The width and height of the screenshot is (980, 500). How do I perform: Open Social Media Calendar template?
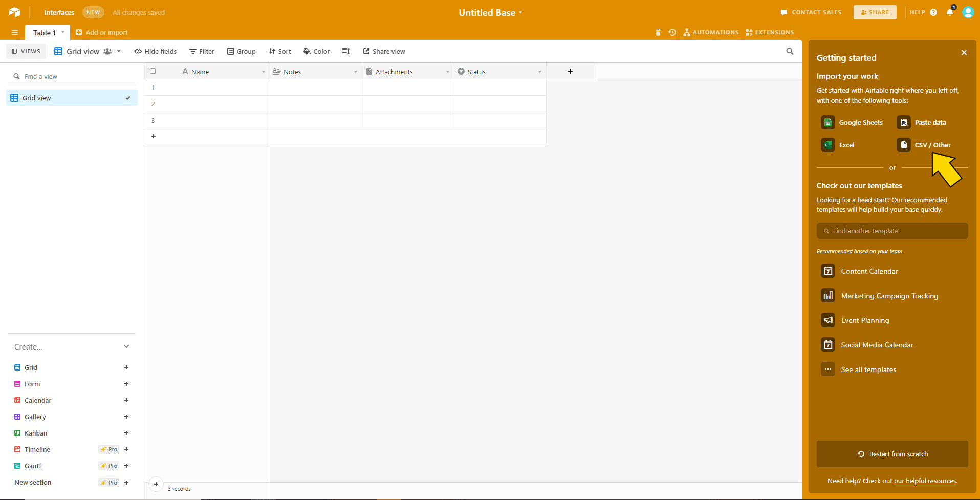pos(867,345)
